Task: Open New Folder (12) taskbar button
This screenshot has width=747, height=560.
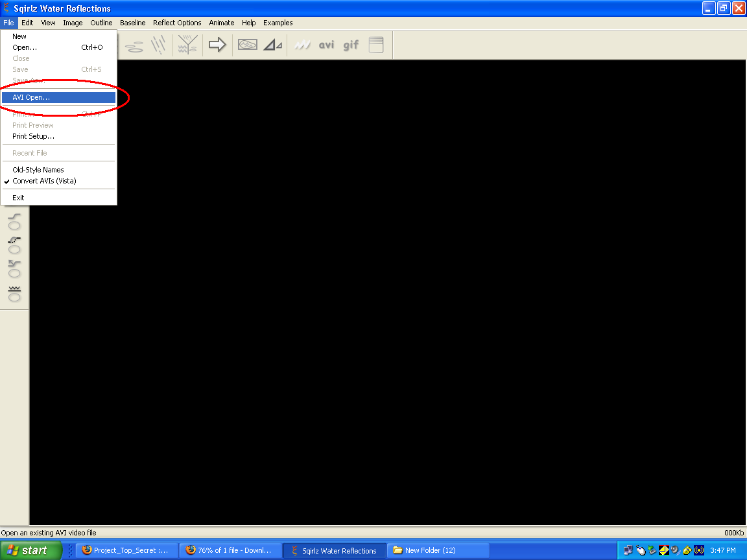Action: [438, 550]
